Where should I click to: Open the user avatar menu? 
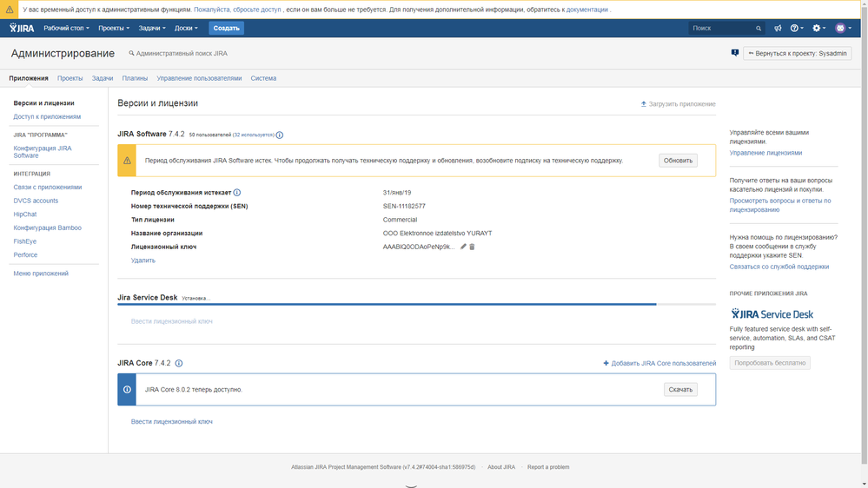point(843,28)
